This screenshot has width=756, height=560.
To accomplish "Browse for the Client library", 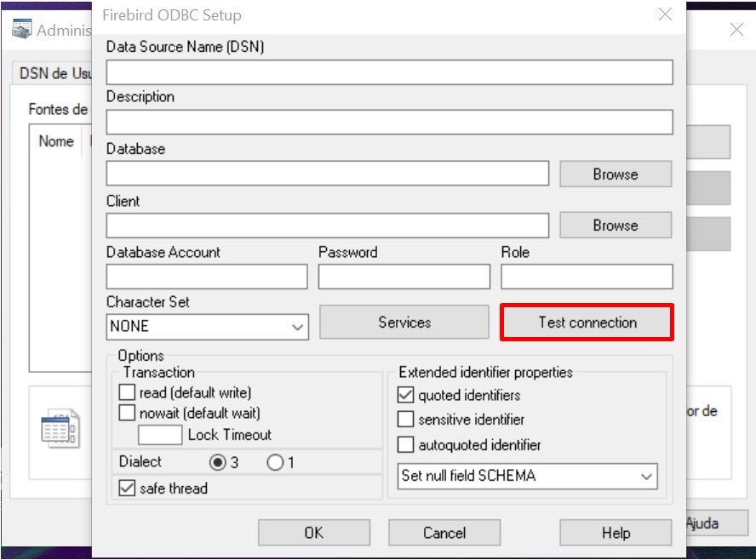I will pyautogui.click(x=616, y=225).
